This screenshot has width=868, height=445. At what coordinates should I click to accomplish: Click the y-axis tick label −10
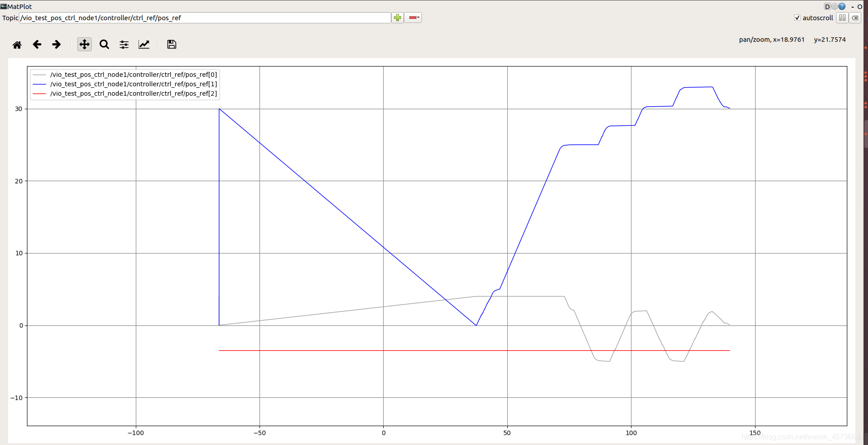point(17,398)
